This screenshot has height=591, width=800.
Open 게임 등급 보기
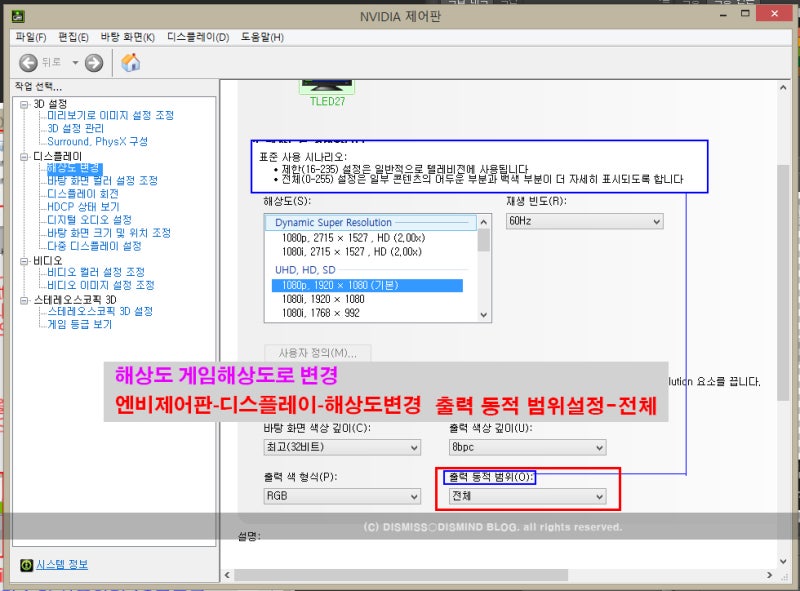click(x=80, y=325)
